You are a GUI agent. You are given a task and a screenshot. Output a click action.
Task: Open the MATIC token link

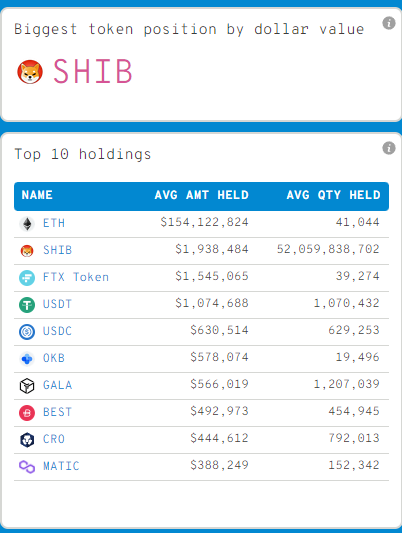pyautogui.click(x=61, y=466)
